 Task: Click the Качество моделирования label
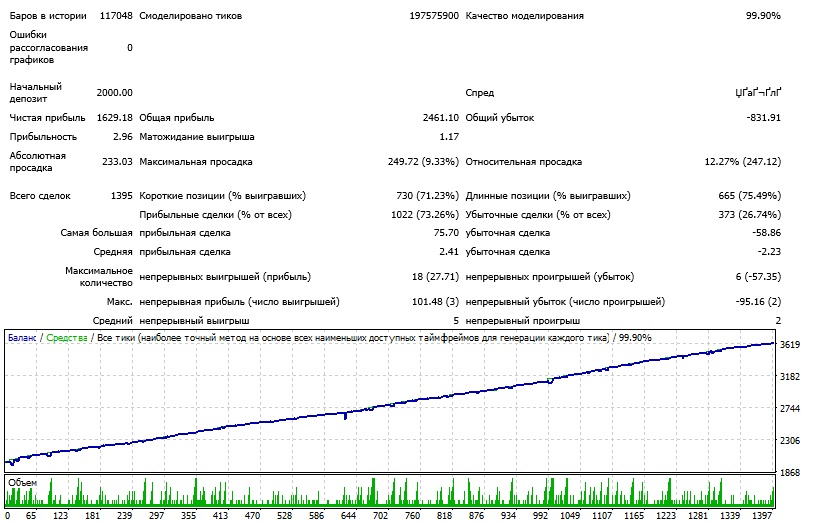(525, 16)
